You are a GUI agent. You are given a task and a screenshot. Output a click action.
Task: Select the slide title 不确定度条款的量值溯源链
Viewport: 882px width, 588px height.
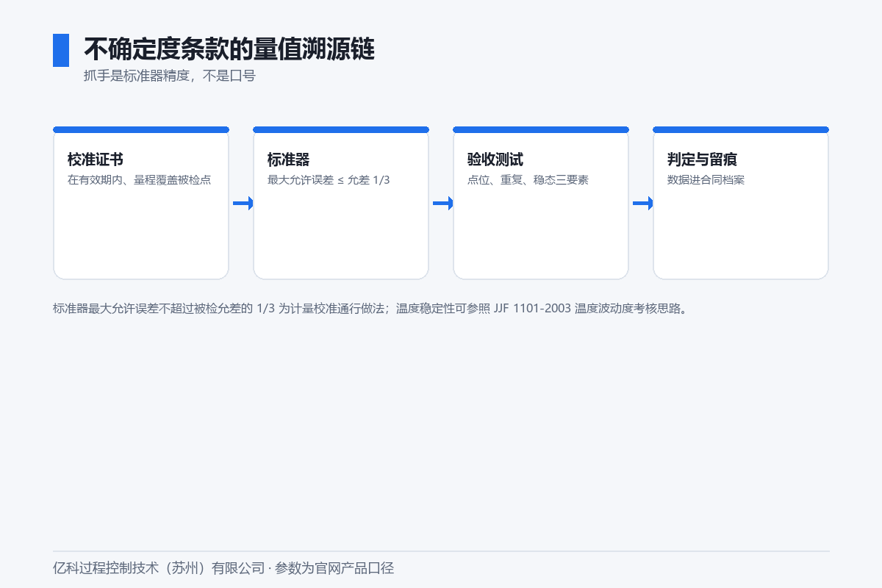[229, 50]
